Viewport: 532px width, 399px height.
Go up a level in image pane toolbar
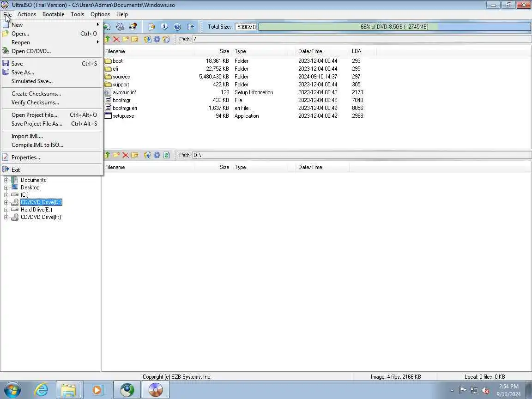[107, 39]
